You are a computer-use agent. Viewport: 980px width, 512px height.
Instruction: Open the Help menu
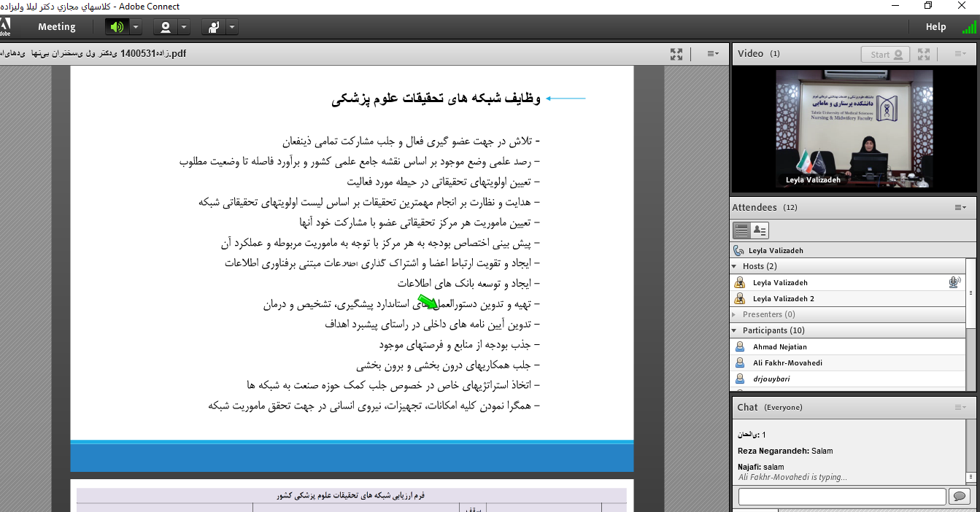935,27
